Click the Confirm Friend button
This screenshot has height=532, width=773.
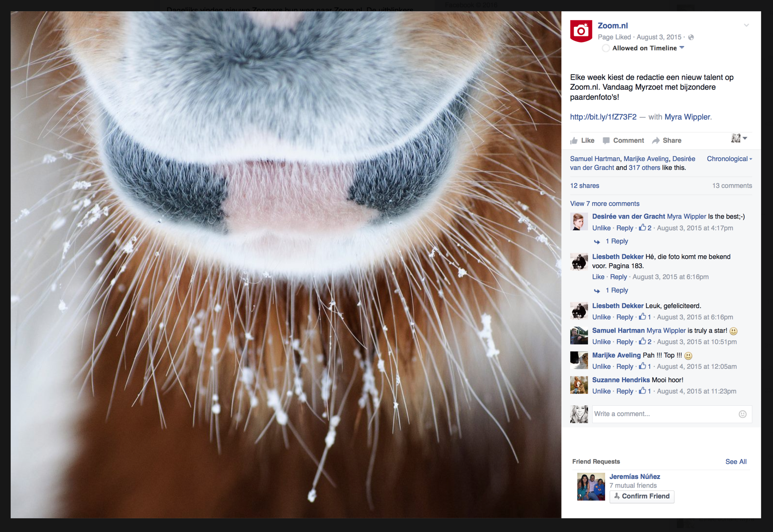pyautogui.click(x=641, y=496)
